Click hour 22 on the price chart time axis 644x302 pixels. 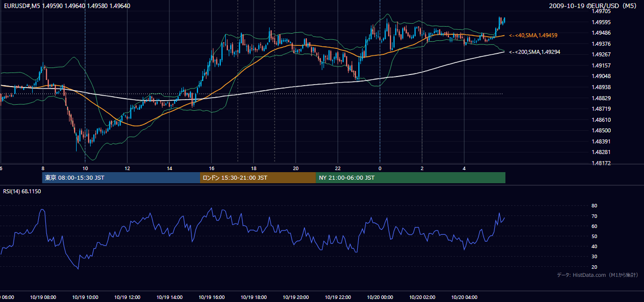click(338, 168)
